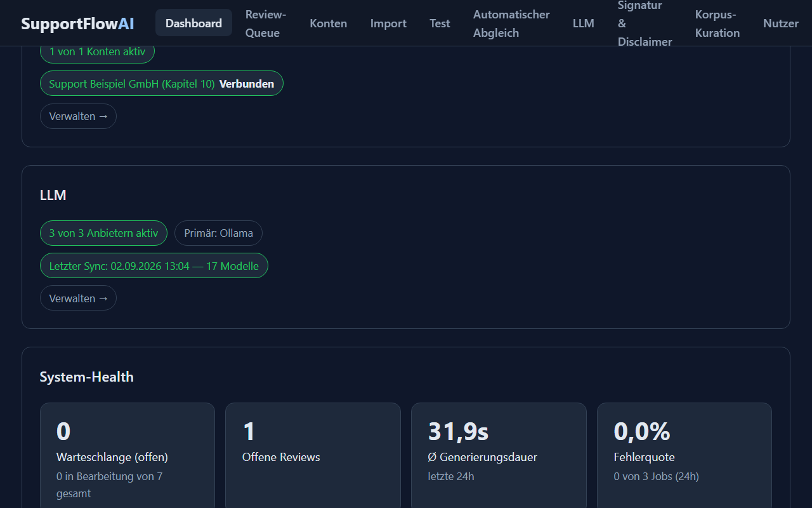Open the Dashboard tab in navigation
Viewport: 812px width, 508px height.
coord(193,23)
